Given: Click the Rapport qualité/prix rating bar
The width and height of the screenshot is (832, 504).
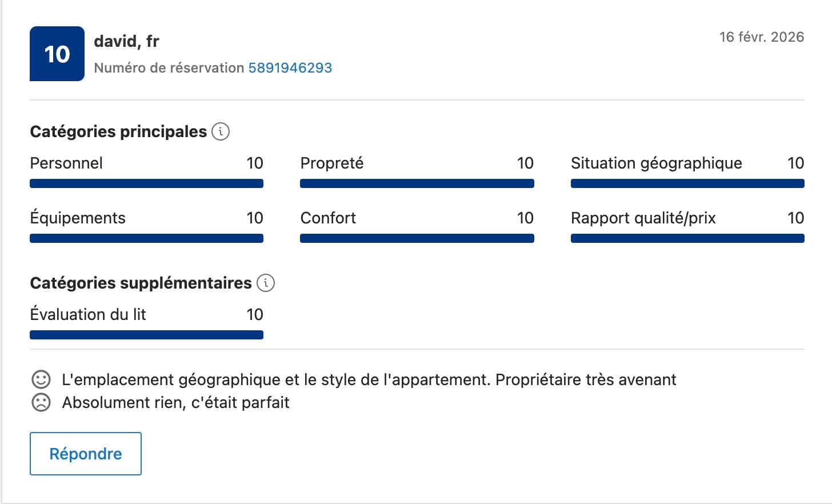Looking at the screenshot, I should click(x=687, y=238).
